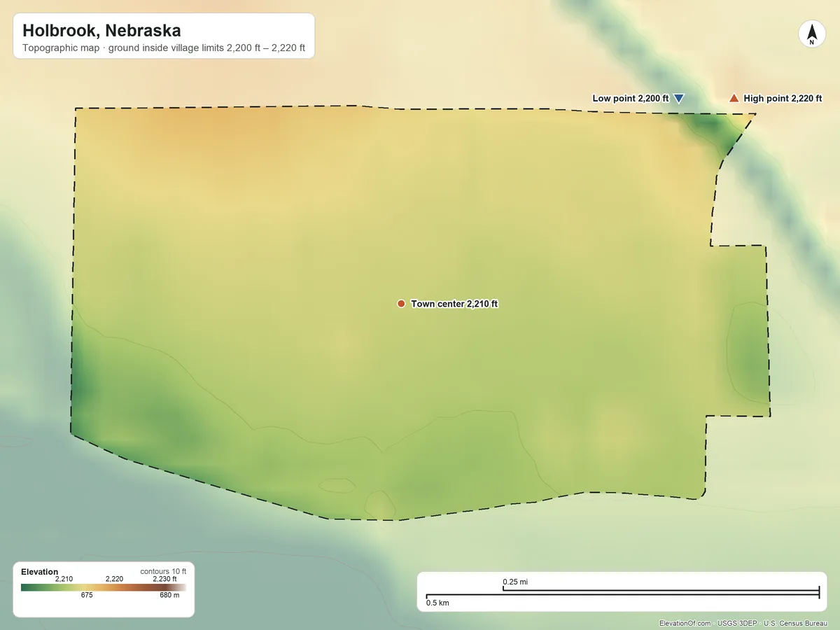The image size is (840, 630).
Task: Click the elevation color gradient bar
Action: pyautogui.click(x=104, y=587)
